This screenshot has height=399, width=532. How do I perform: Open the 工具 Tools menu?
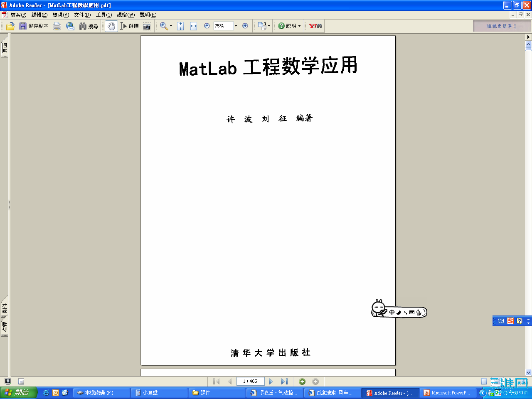[x=104, y=15]
